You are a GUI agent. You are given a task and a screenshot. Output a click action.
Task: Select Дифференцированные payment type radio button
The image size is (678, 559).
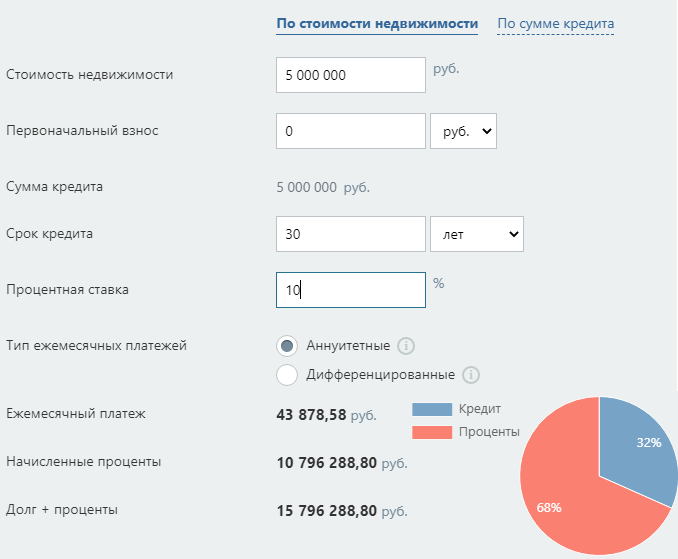[x=287, y=375]
